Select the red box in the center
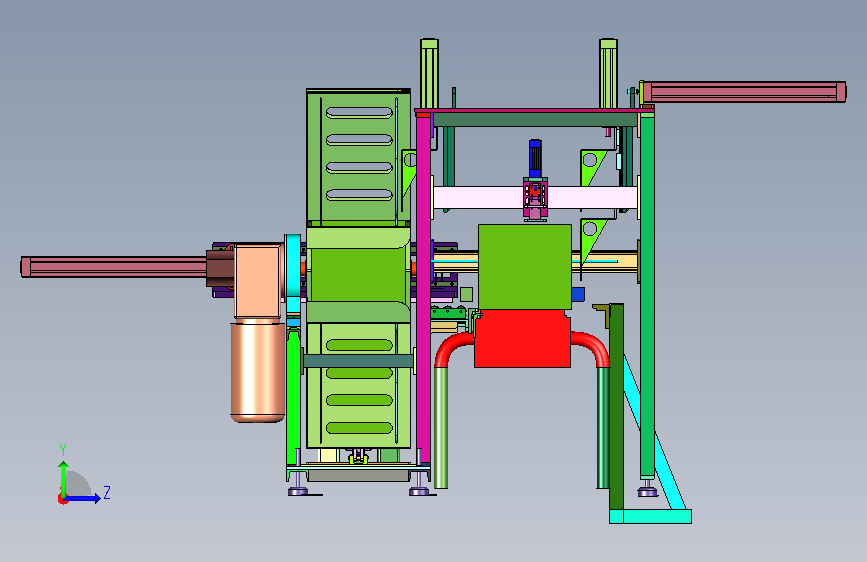The width and height of the screenshot is (867, 562). (x=522, y=339)
